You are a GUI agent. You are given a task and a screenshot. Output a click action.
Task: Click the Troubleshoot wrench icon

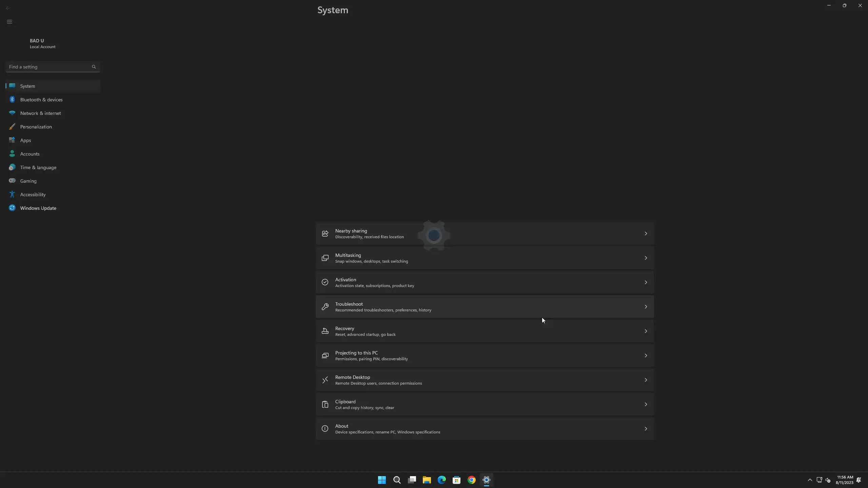click(x=325, y=307)
